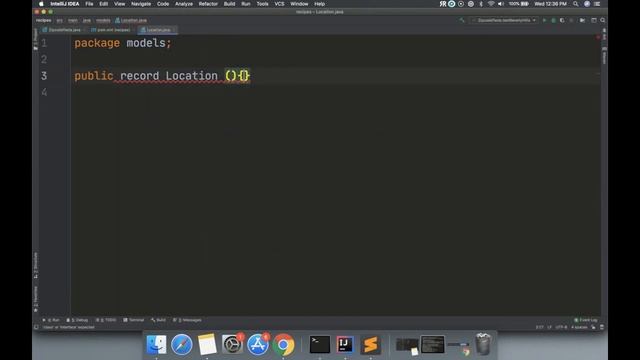The width and height of the screenshot is (640, 360).
Task: Click java breadcrumb in navigation bar
Action: click(x=87, y=20)
